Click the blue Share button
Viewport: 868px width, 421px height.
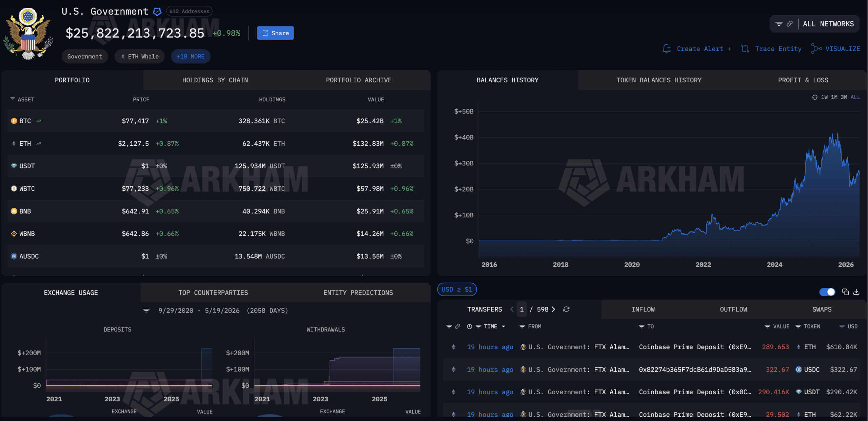275,33
